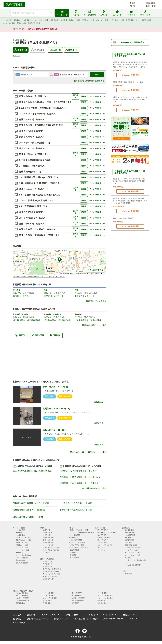Open the マザーズハローワーク札幌 photo thumbnail
This screenshot has height=644, width=162.
click(27, 394)
